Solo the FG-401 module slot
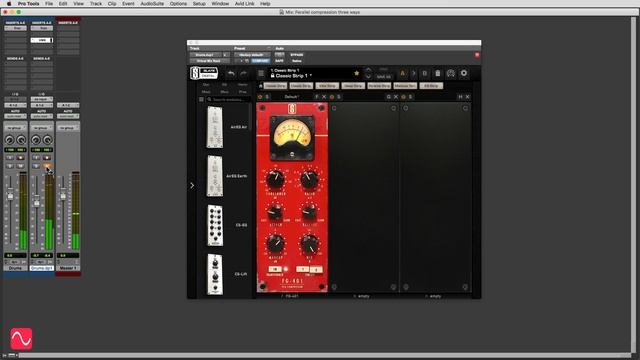640x360 pixels. point(267,97)
